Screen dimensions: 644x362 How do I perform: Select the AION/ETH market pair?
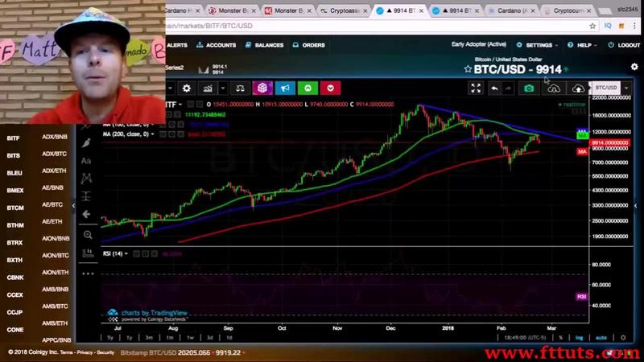pos(56,272)
